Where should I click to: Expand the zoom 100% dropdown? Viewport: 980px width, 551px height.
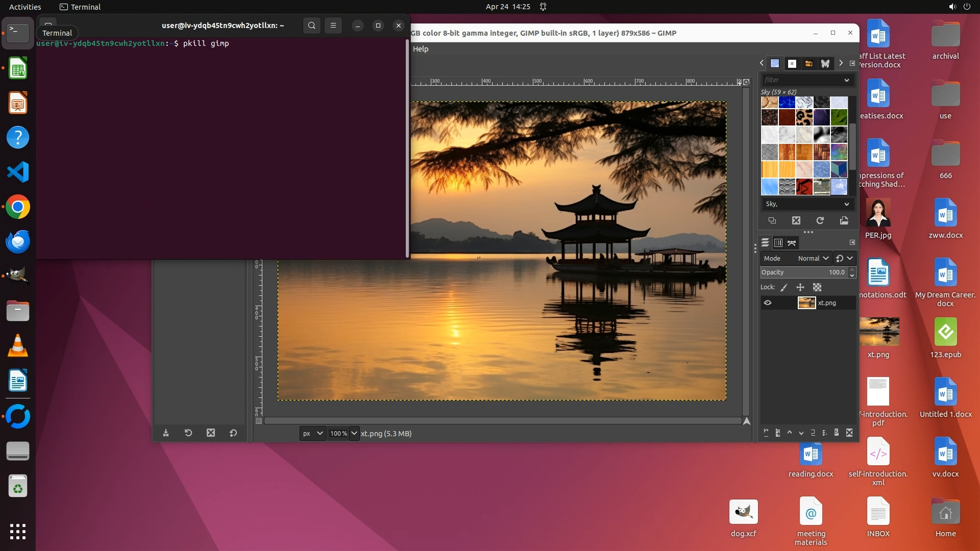354,433
